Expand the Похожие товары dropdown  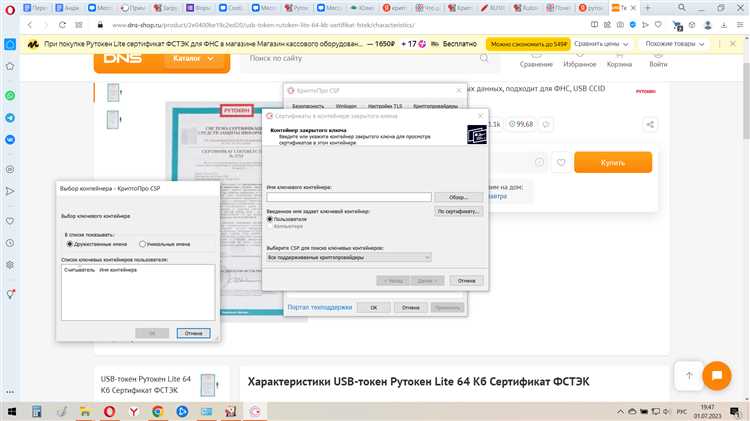click(674, 44)
